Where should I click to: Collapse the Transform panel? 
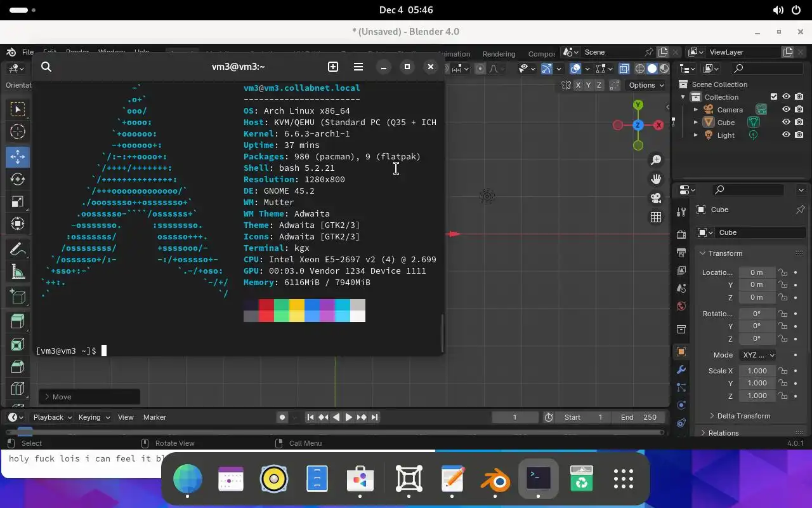point(726,253)
